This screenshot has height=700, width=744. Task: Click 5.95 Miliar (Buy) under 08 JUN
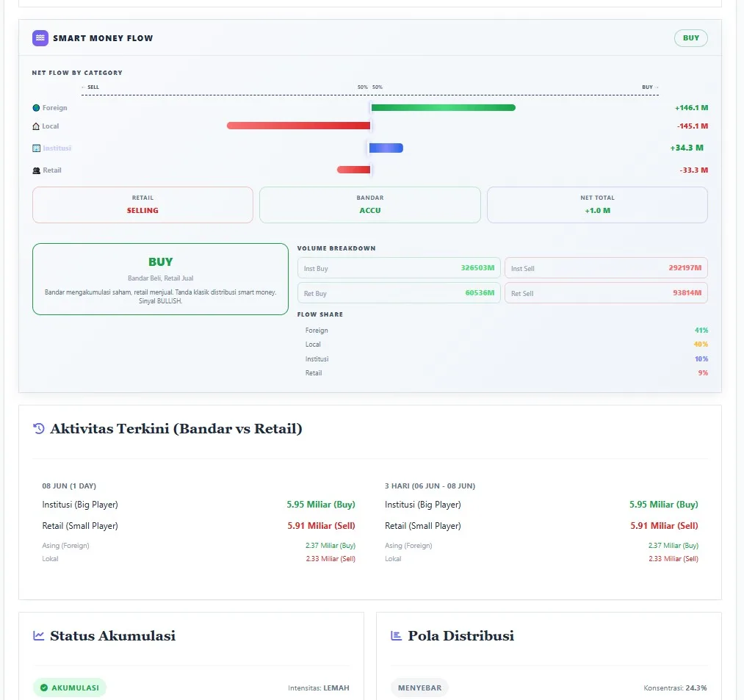coord(321,505)
